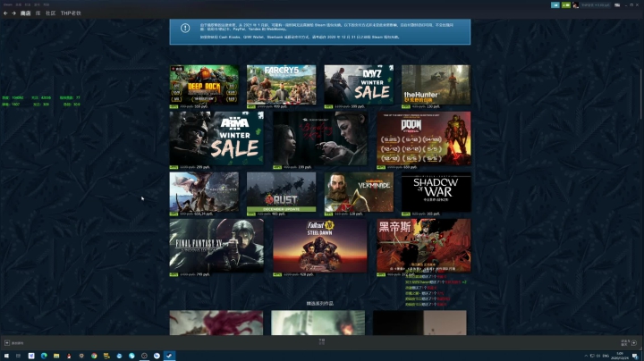Launch Microsoft Edge from taskbar
644x361 pixels.
click(44, 356)
